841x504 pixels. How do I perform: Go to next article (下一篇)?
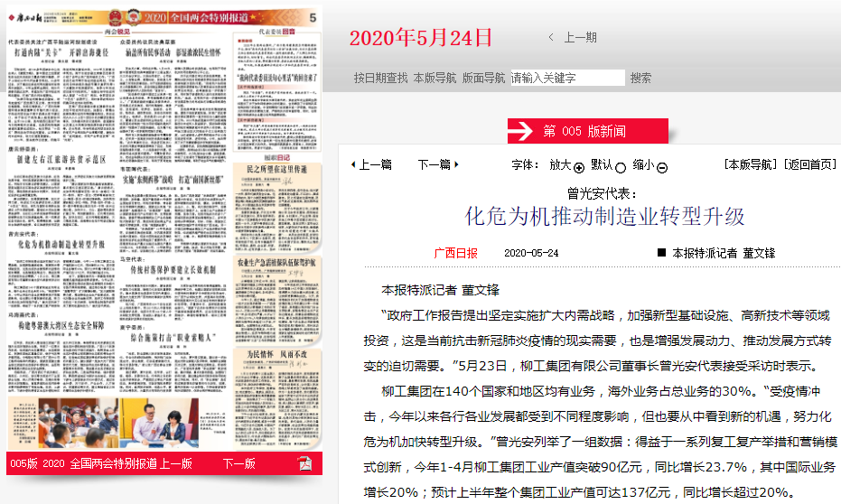click(438, 164)
